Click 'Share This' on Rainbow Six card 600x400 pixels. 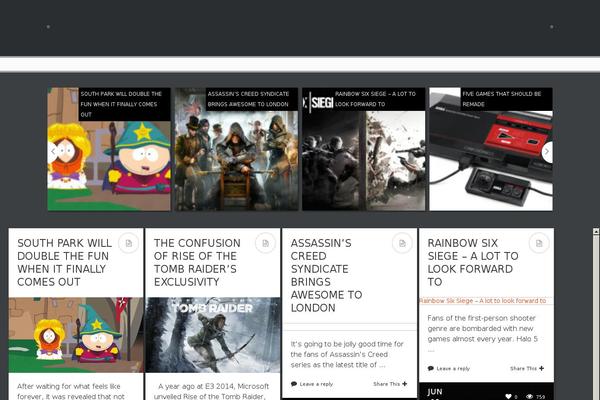523,369
